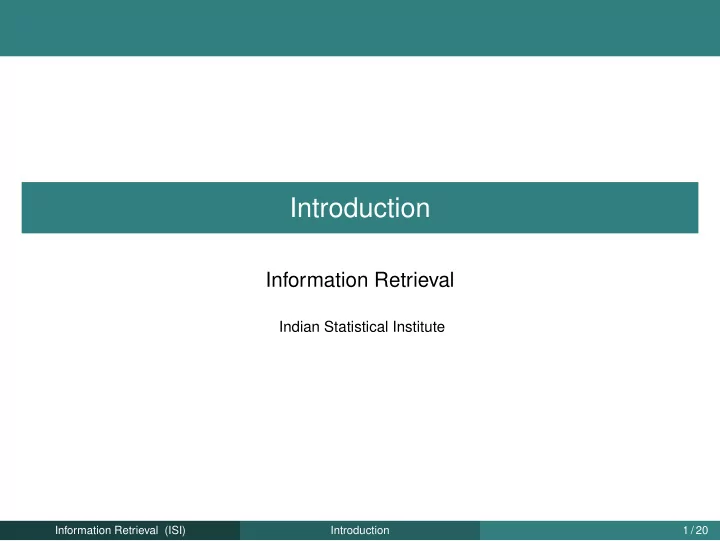Click the "Indian Statistical Institute" text
This screenshot has width=720, height=541.
pyautogui.click(x=362, y=327)
